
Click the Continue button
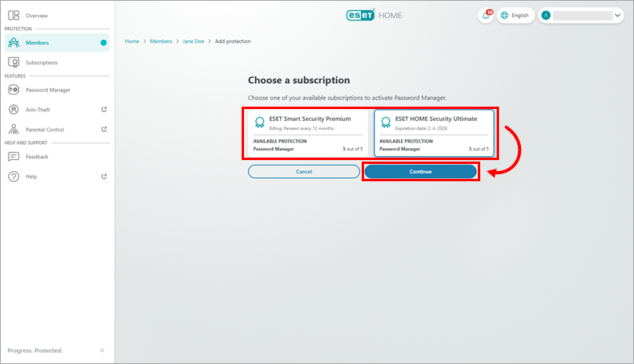421,172
